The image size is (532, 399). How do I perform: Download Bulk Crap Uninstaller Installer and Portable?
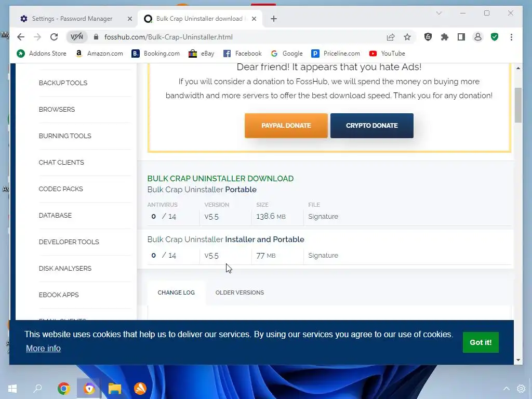coord(225,239)
